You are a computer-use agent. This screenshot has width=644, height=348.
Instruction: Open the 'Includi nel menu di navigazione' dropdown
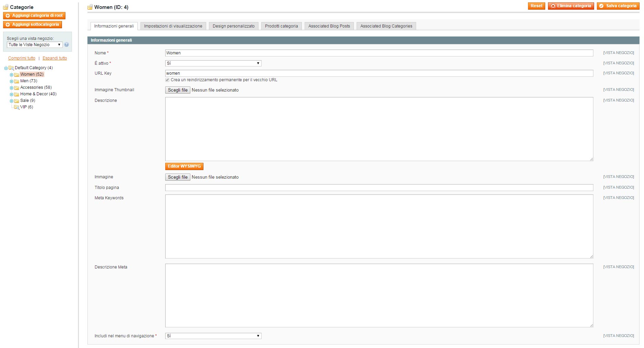coord(213,336)
